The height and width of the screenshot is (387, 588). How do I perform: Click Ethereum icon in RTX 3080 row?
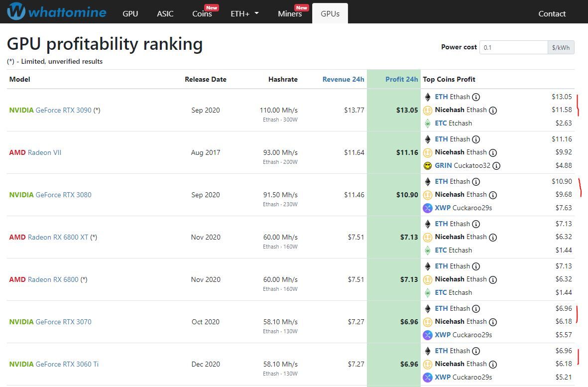428,182
